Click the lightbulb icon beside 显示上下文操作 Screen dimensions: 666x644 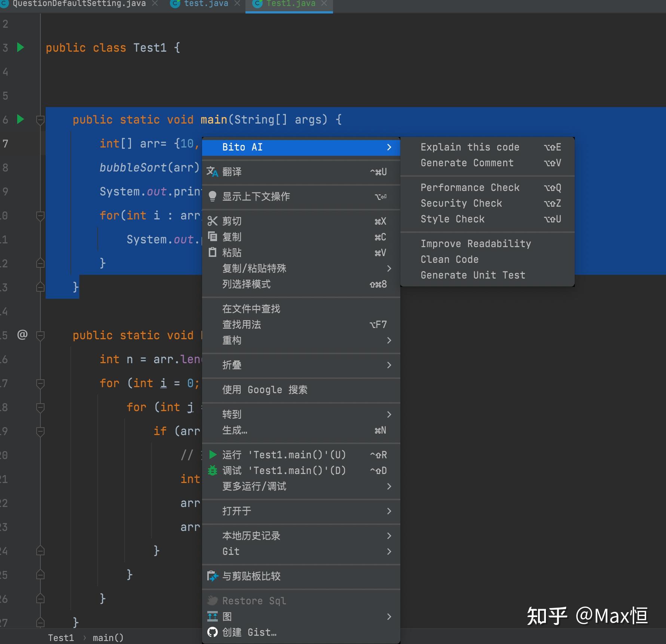pyautogui.click(x=212, y=196)
